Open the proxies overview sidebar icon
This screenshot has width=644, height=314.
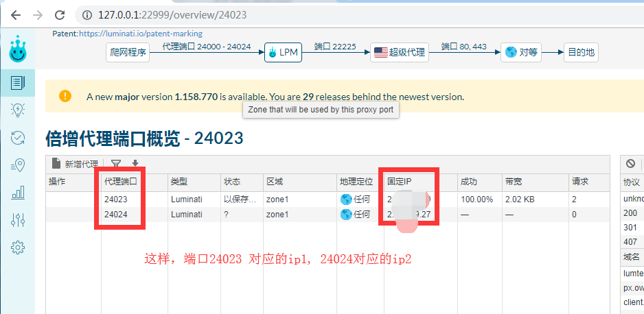pos(18,83)
